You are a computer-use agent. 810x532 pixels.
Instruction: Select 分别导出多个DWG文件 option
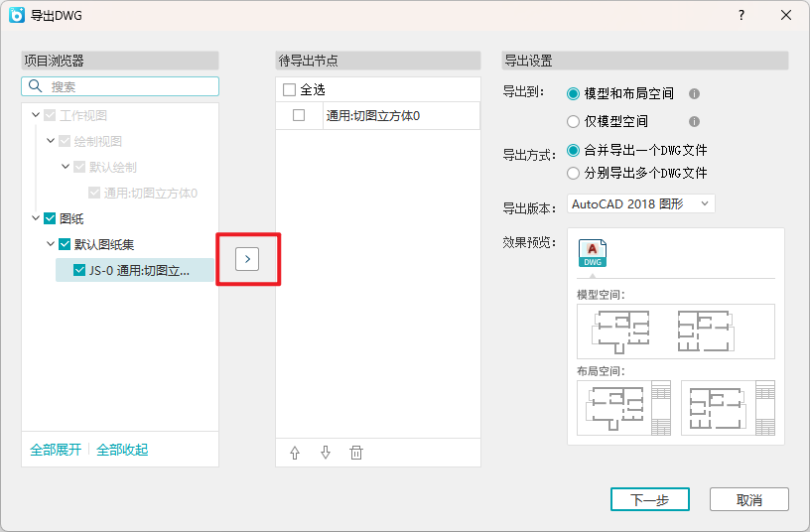[573, 173]
